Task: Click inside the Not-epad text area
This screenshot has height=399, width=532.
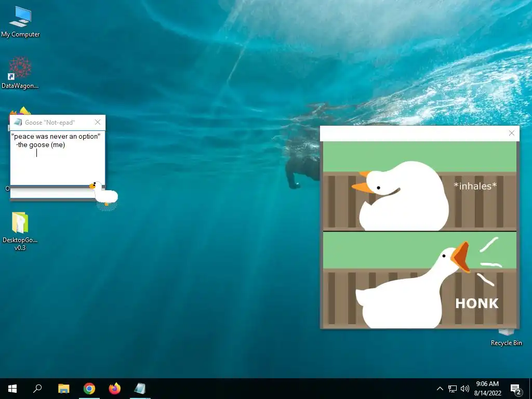Action: tap(57, 158)
